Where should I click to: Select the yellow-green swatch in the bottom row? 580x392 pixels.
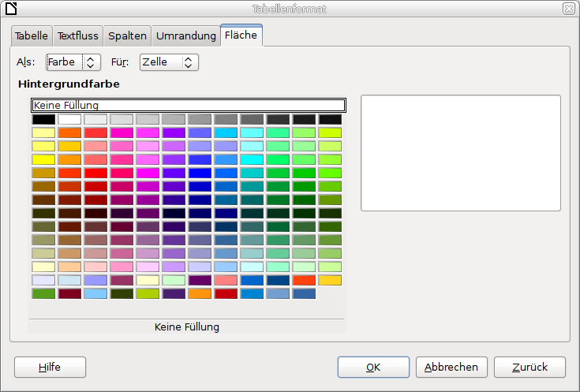click(x=148, y=293)
